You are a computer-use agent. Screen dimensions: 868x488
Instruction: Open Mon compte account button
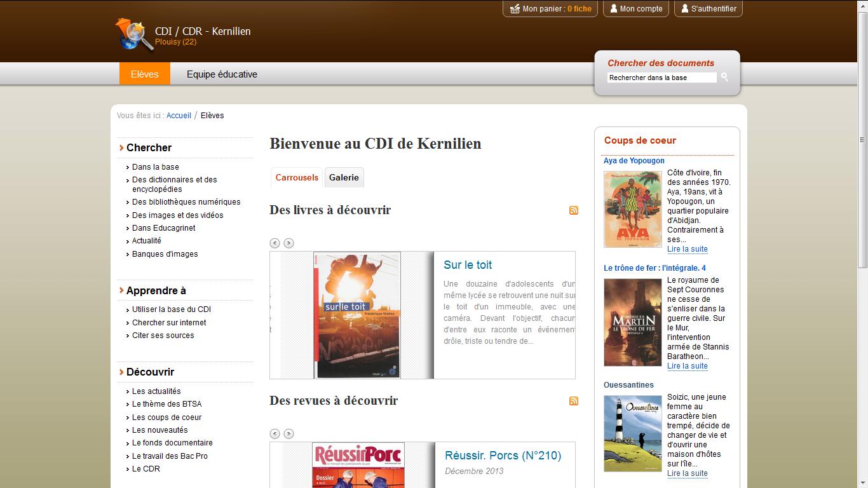(636, 9)
